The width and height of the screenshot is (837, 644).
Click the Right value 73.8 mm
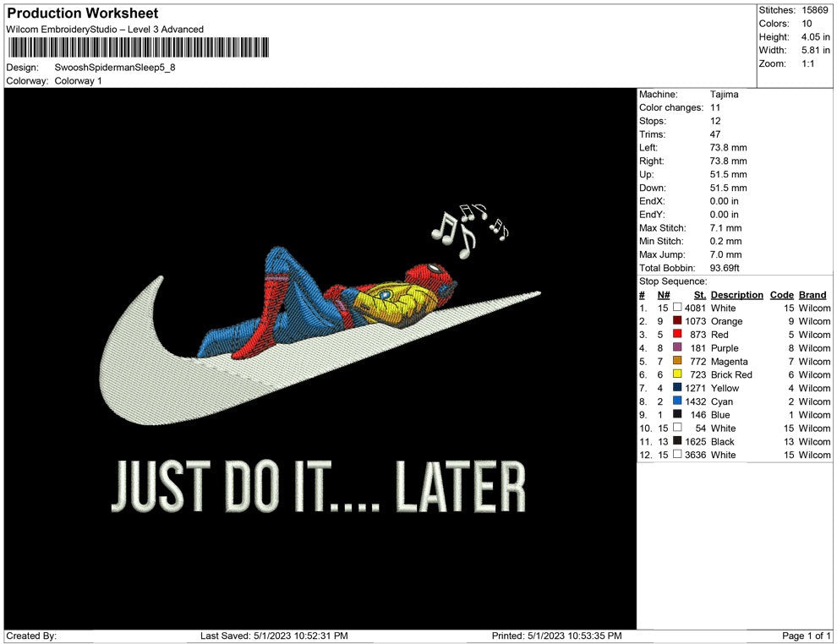[728, 161]
